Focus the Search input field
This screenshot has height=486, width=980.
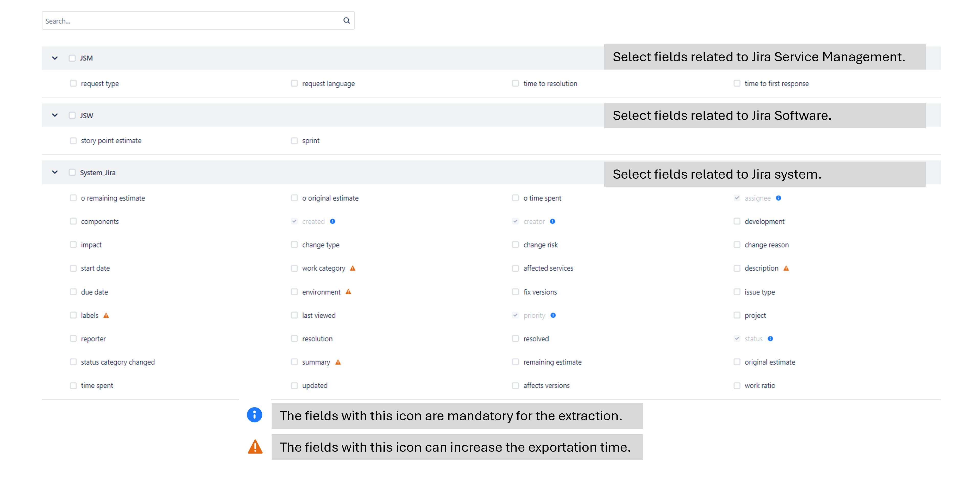[x=198, y=20]
